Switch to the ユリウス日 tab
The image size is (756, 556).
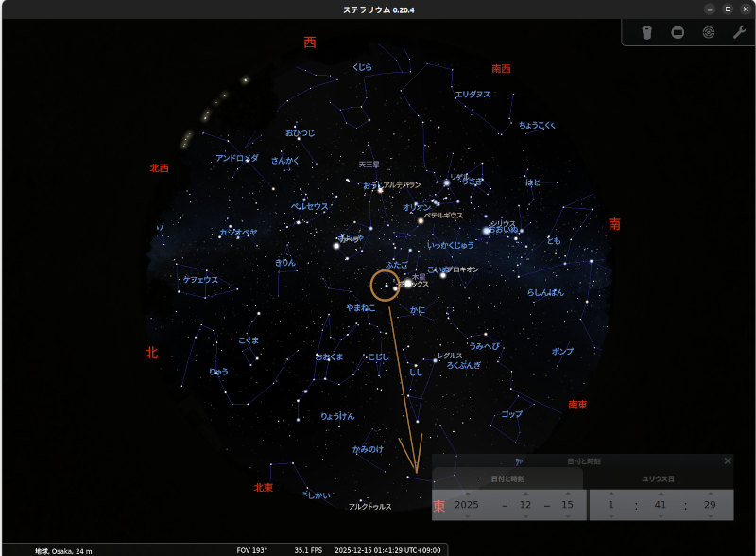(x=658, y=479)
